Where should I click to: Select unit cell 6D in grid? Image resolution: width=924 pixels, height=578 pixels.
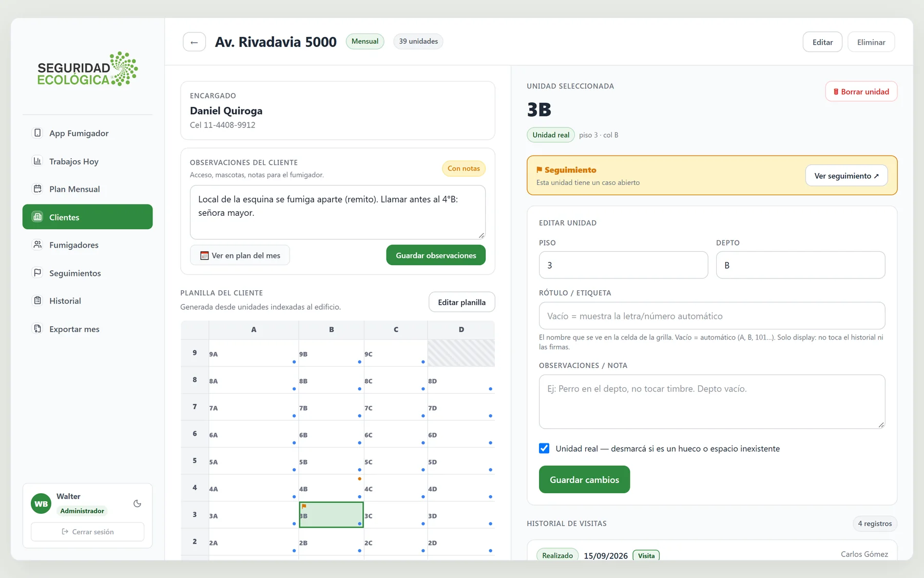(461, 434)
